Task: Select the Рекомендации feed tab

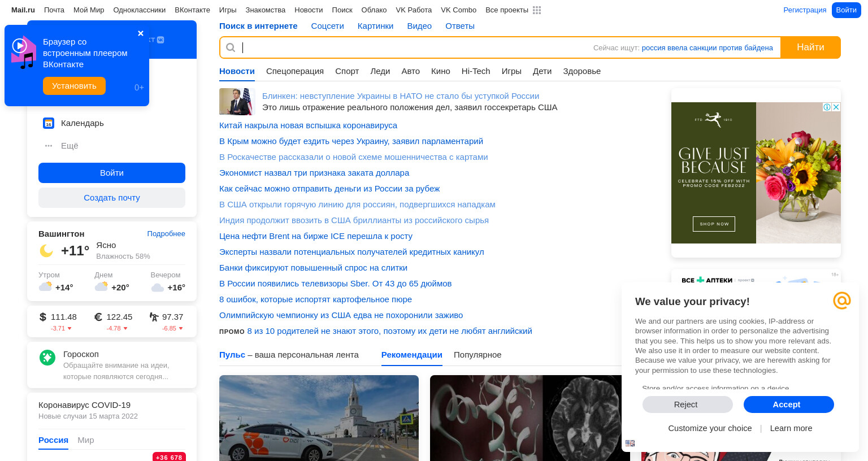Action: pos(412,355)
